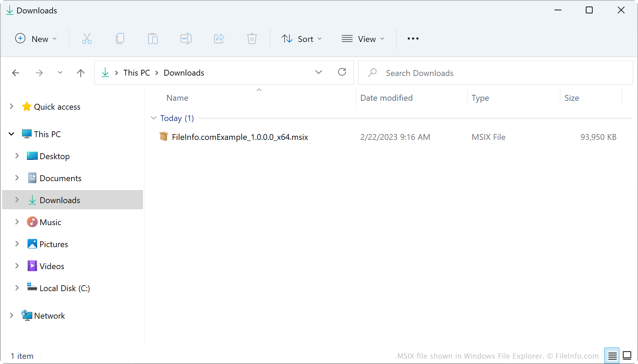This screenshot has height=364, width=638.
Task: Click the forward navigation arrow
Action: coord(39,73)
